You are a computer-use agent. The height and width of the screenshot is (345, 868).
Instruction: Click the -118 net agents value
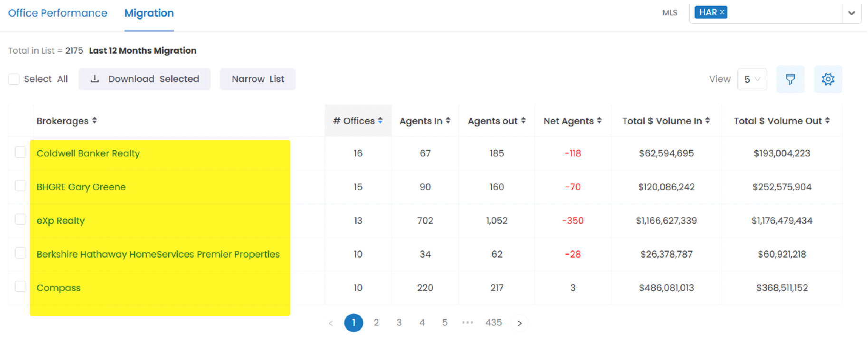click(572, 153)
